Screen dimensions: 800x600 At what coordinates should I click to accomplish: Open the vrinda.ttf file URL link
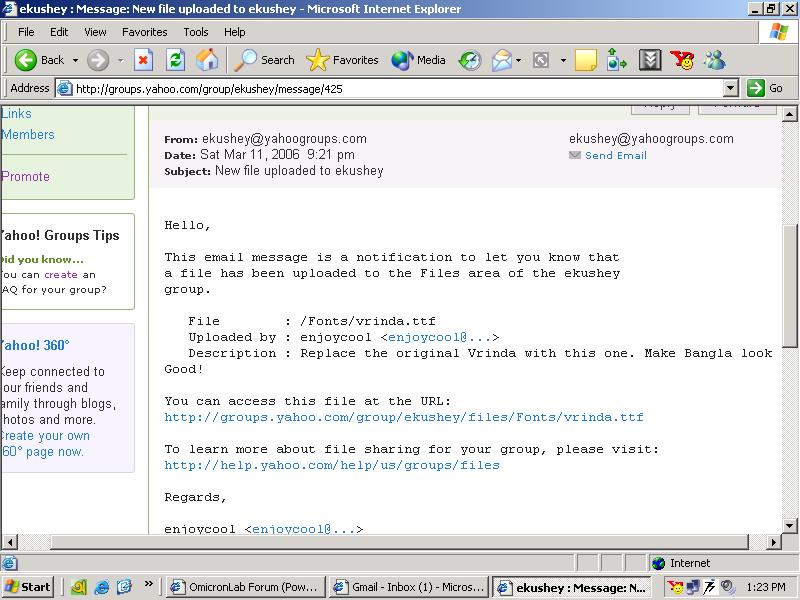tap(404, 417)
